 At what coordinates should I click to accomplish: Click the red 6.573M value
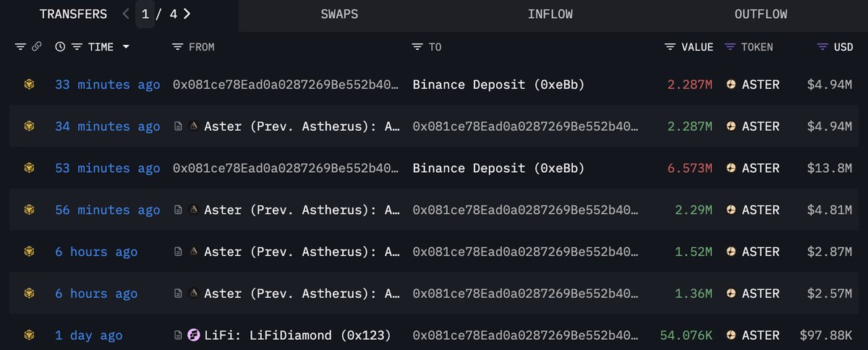[x=690, y=168]
